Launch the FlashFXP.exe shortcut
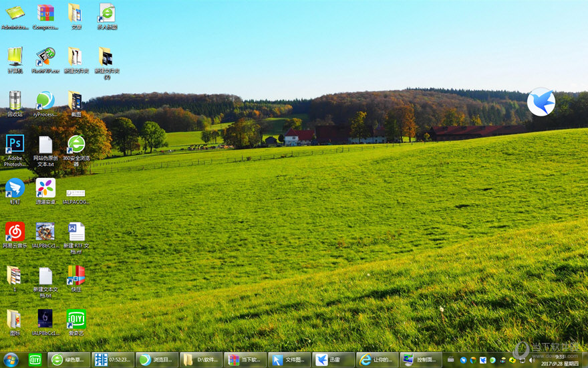Screen dimensions: 588x368 (45, 57)
